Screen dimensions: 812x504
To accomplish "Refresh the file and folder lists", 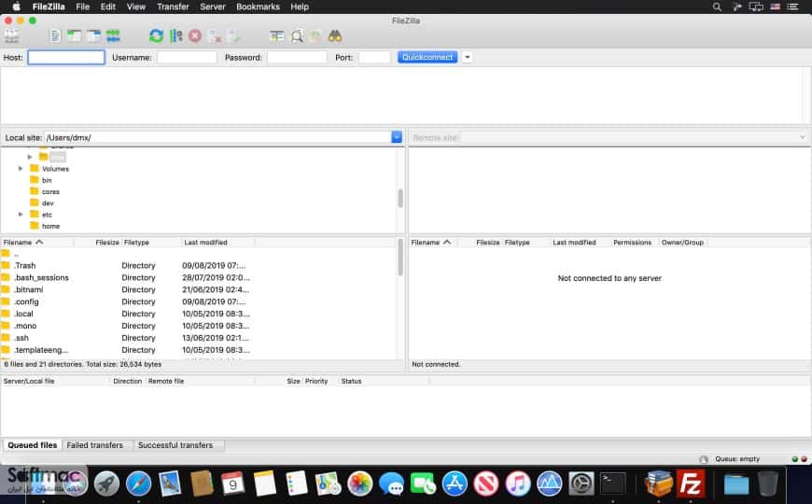I will tap(156, 35).
